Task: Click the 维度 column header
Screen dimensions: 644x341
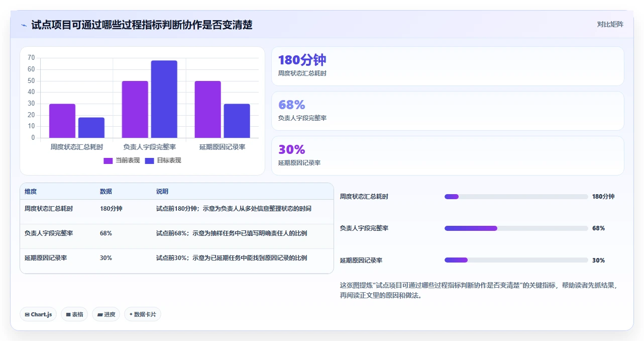Action: pos(31,192)
